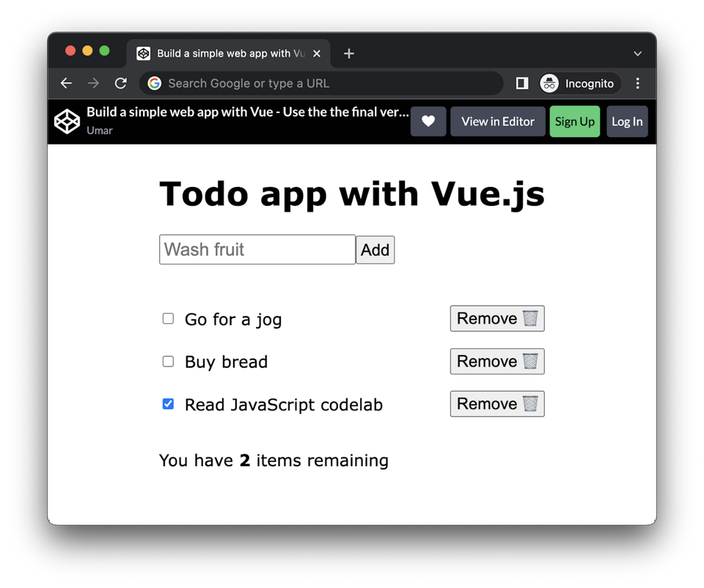This screenshot has width=704, height=588.
Task: Open Chrome's three-dot menu
Action: (x=638, y=83)
